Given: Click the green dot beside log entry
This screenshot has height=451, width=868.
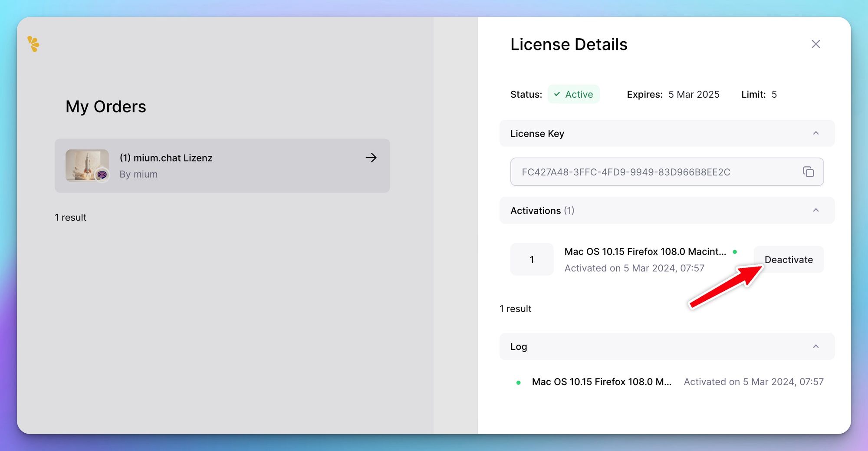Looking at the screenshot, I should tap(518, 382).
